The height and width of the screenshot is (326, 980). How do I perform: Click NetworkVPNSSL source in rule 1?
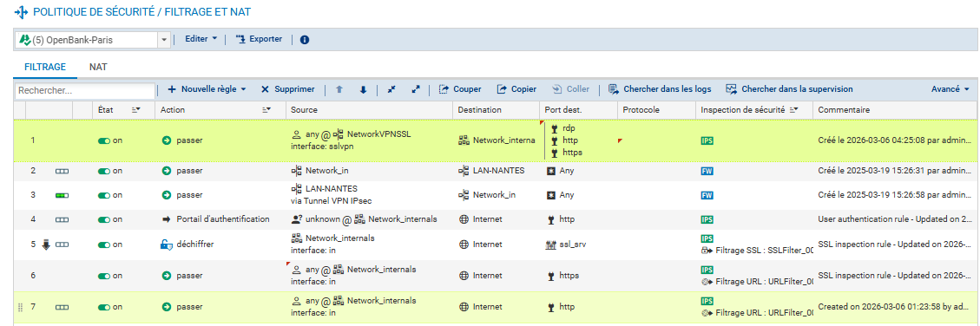point(378,134)
